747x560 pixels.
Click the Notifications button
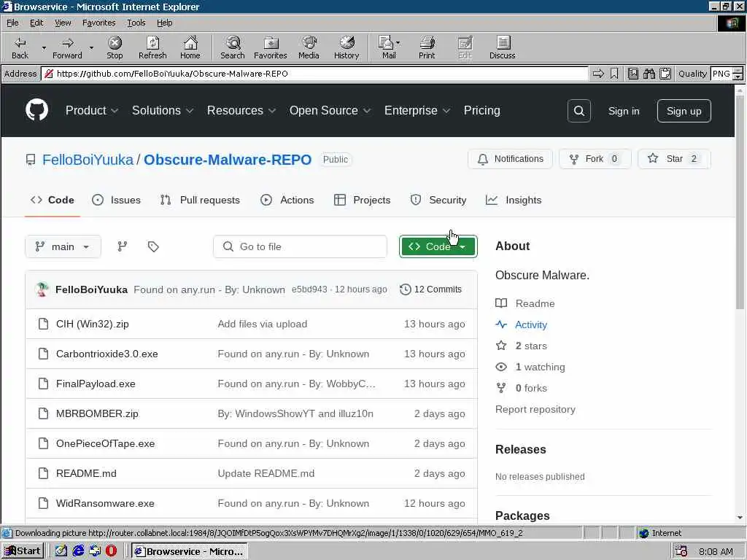pos(510,159)
